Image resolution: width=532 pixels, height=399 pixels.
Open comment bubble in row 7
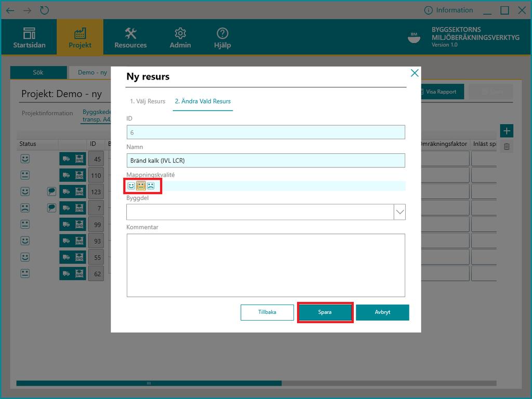pyautogui.click(x=51, y=208)
